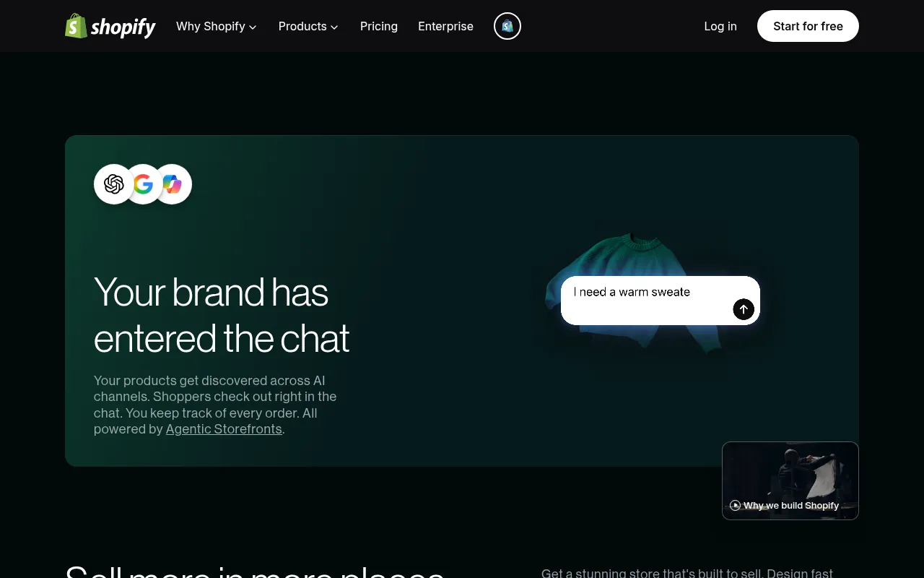Click the Shopify logo in the header
924x578 pixels.
pyautogui.click(x=110, y=26)
